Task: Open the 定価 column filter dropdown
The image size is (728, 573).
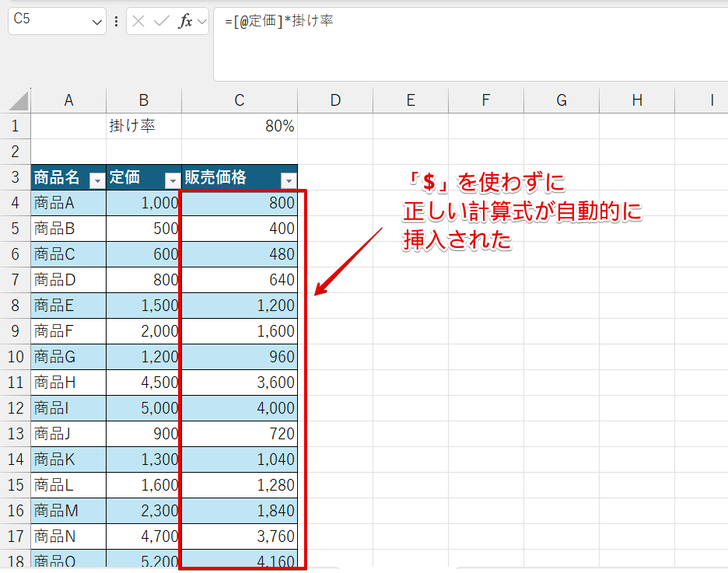Action: point(173,180)
